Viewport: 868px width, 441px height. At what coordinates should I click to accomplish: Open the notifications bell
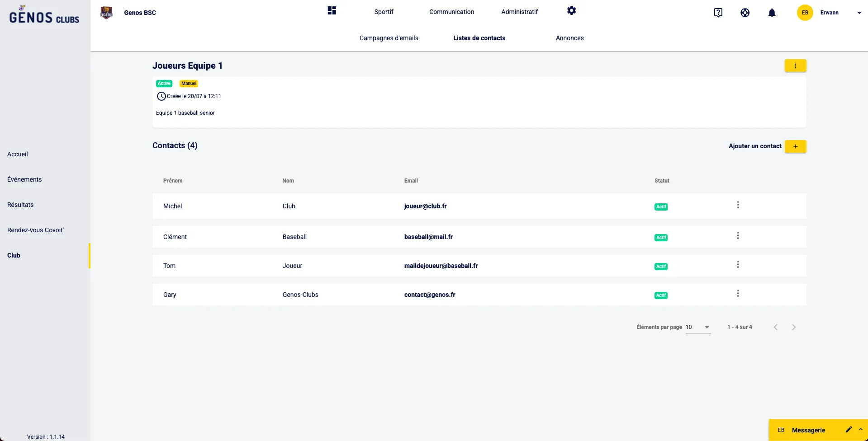point(772,13)
